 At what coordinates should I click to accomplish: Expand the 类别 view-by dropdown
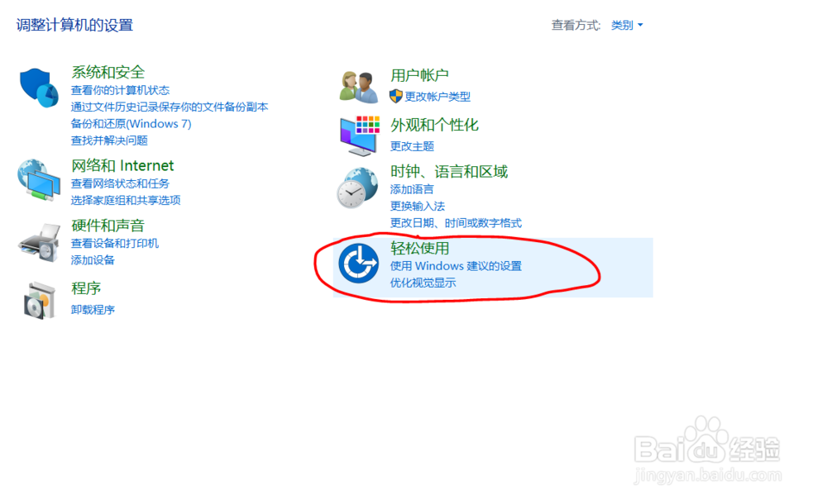(x=627, y=25)
